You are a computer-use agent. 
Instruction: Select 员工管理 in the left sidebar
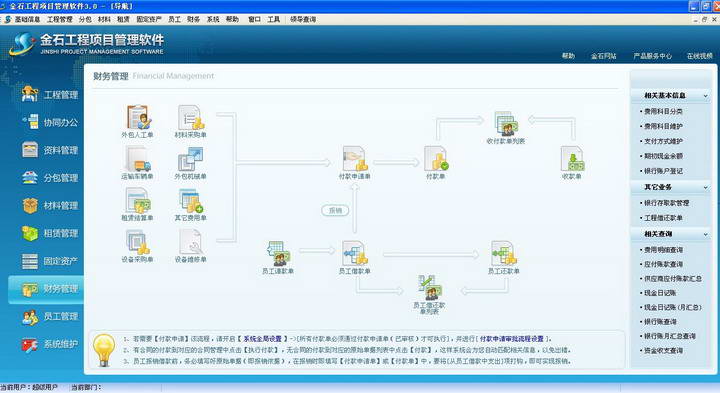point(50,316)
